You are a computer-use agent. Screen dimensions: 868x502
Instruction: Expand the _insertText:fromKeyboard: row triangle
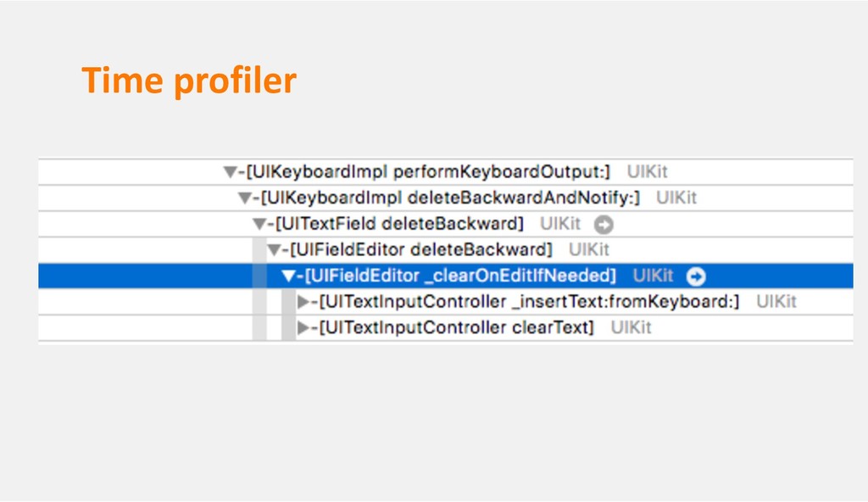click(x=303, y=301)
